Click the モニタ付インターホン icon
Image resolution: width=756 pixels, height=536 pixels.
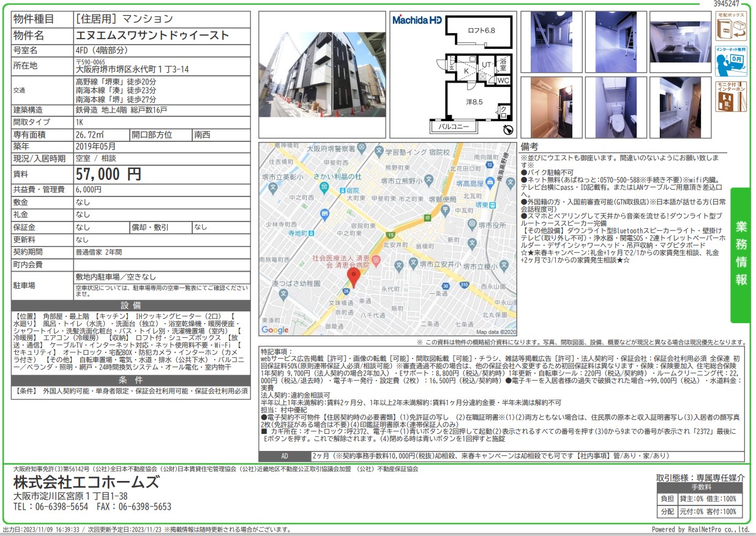pyautogui.click(x=731, y=97)
